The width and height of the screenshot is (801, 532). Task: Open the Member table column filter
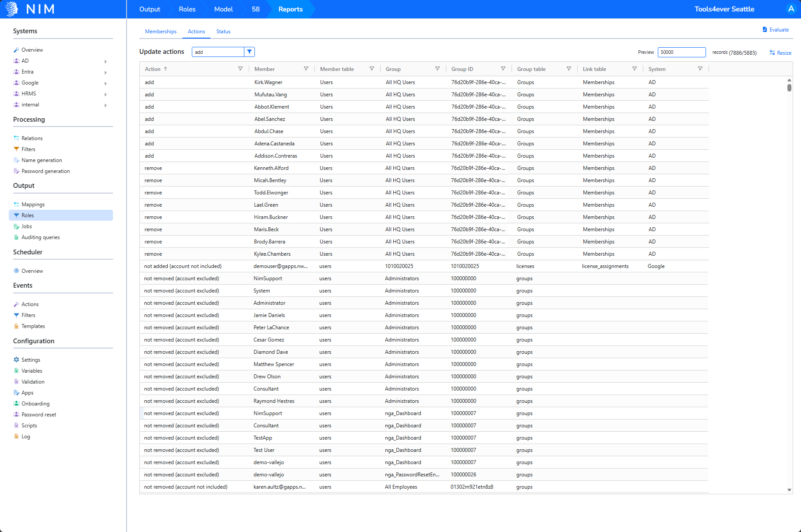tap(372, 69)
